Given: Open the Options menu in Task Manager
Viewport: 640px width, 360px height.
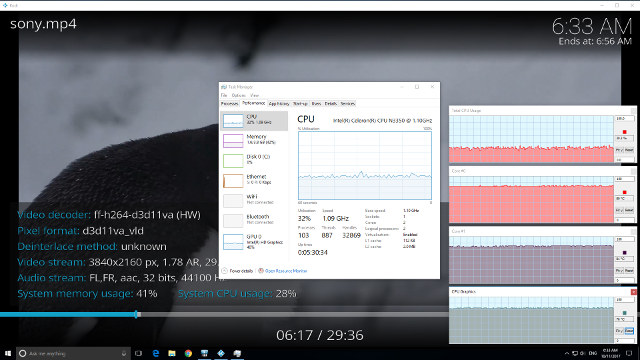Looking at the screenshot, I should click(x=238, y=96).
